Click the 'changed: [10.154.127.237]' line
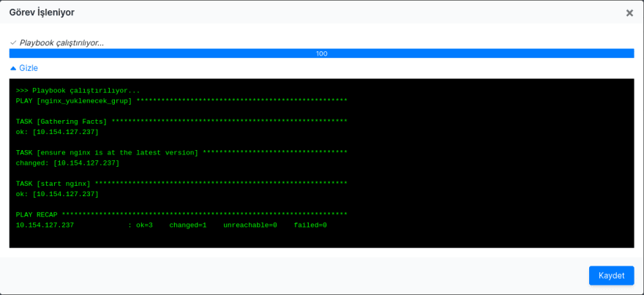 pyautogui.click(x=68, y=163)
